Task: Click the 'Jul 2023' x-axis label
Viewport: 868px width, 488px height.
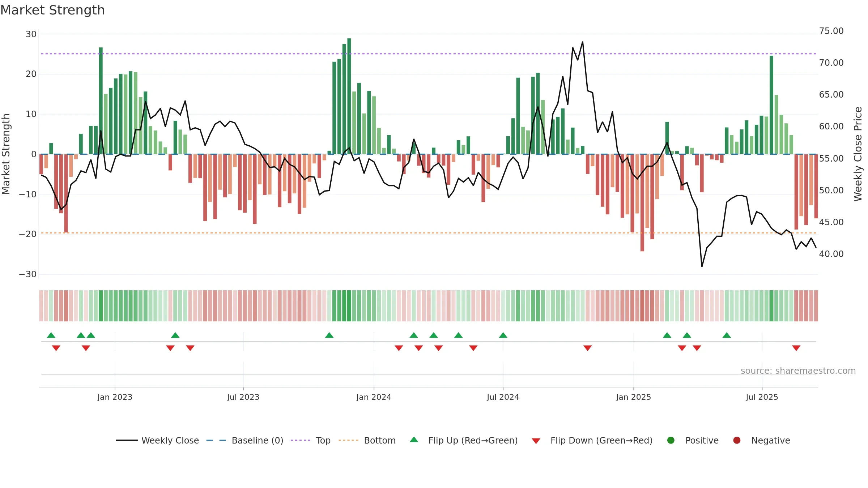Action: (x=243, y=397)
